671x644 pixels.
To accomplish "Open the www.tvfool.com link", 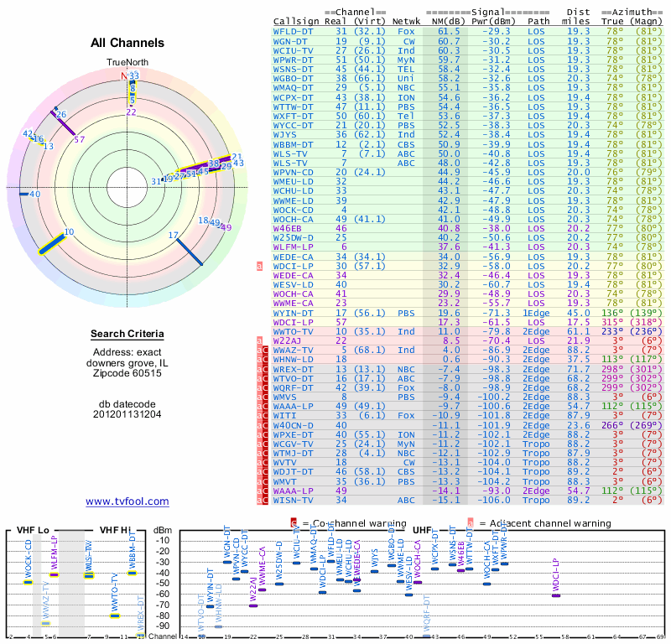I will click(127, 501).
